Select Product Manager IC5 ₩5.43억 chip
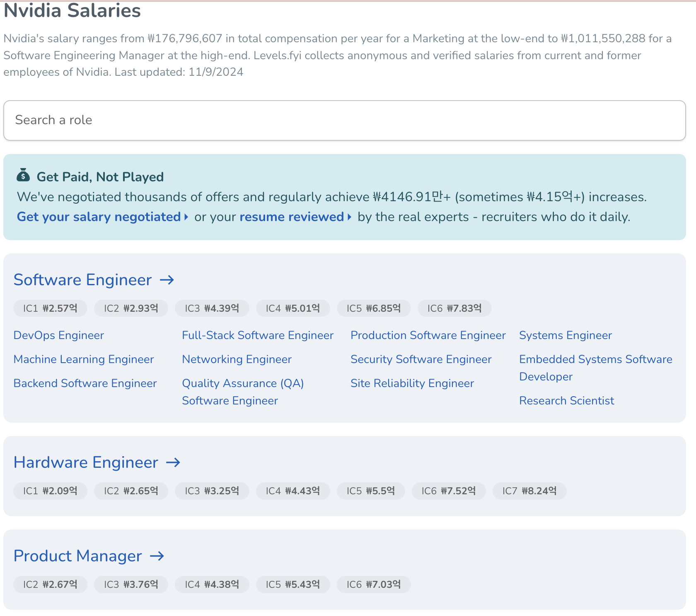696x616 pixels. click(x=293, y=585)
